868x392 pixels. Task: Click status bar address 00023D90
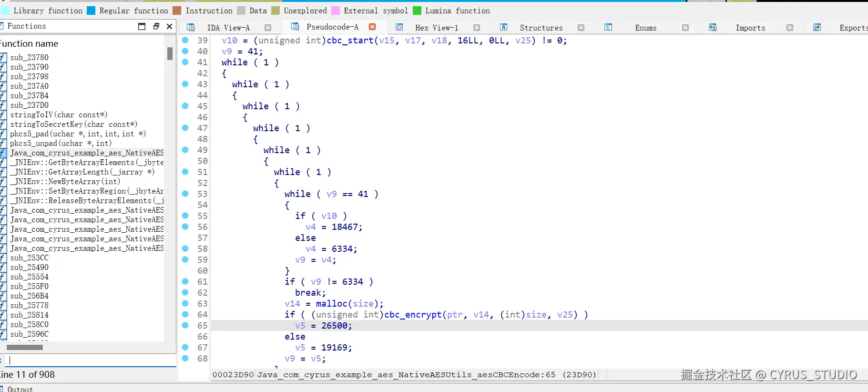(x=233, y=375)
